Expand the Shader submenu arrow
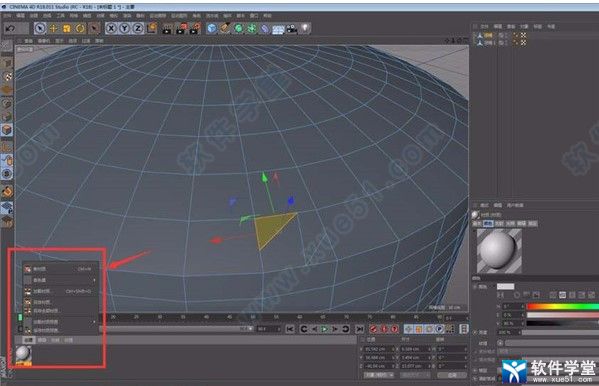Image resolution: width=599 pixels, height=386 pixels. (x=94, y=280)
